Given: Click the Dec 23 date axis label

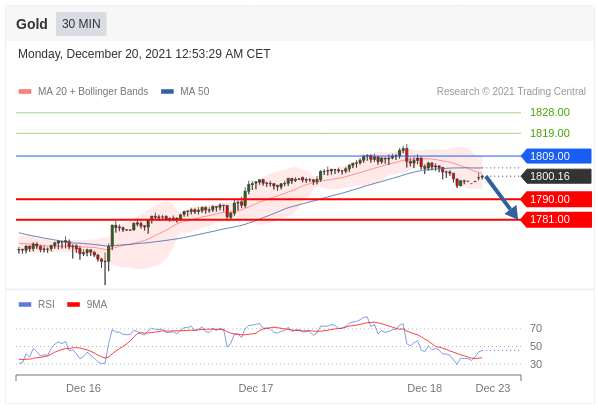Looking at the screenshot, I should click(x=493, y=388).
